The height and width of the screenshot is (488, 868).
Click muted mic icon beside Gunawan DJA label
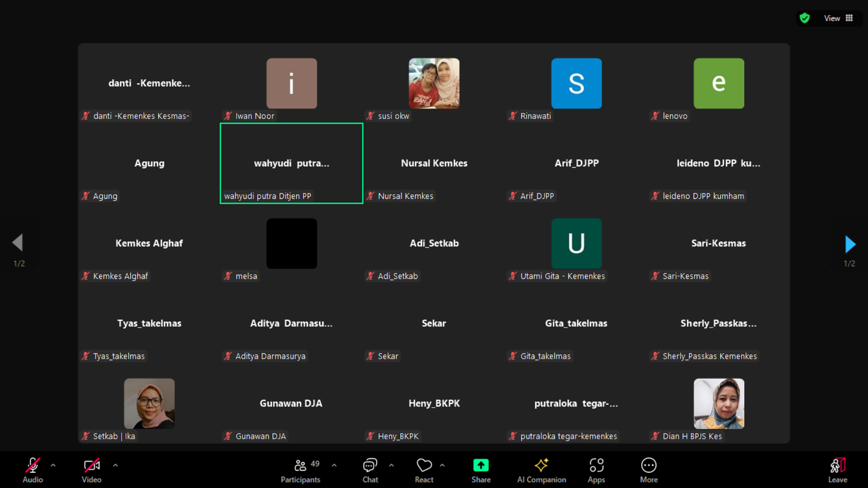tap(228, 436)
